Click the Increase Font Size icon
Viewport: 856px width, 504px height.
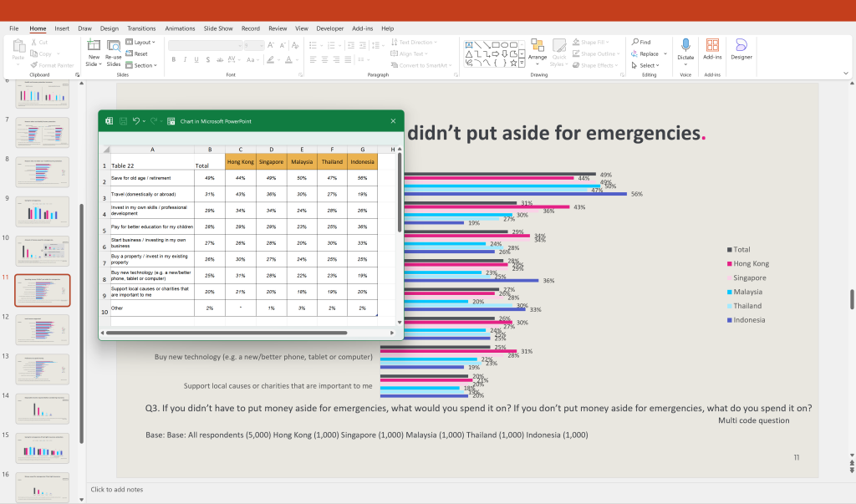pos(271,45)
